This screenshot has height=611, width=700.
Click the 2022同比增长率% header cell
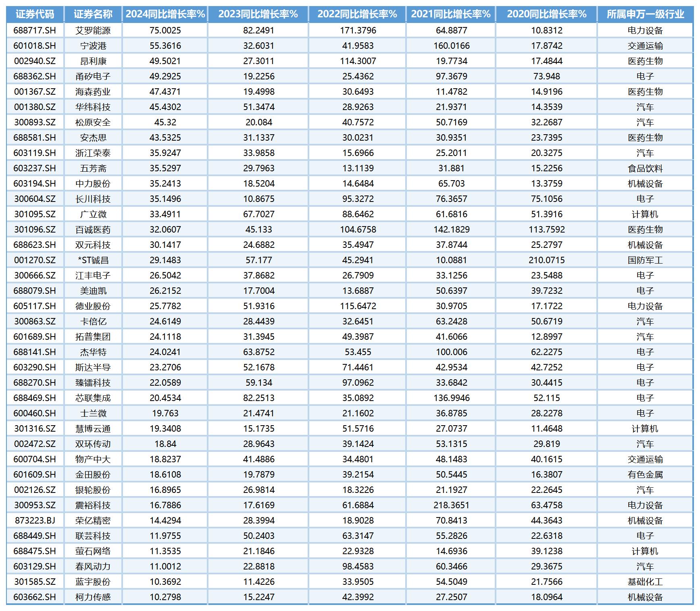[357, 14]
